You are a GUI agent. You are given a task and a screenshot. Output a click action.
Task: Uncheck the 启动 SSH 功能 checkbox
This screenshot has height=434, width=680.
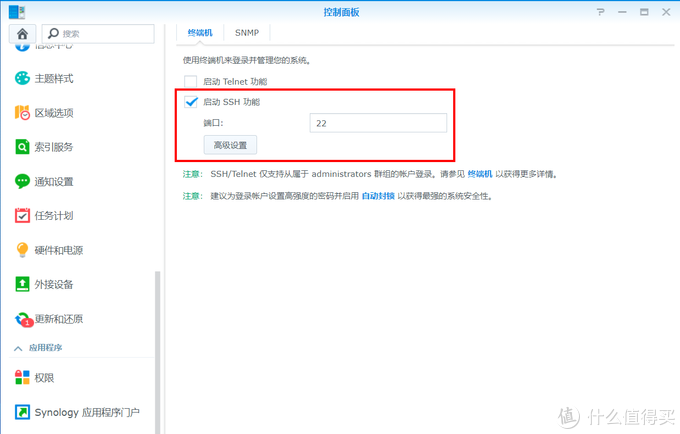[191, 102]
